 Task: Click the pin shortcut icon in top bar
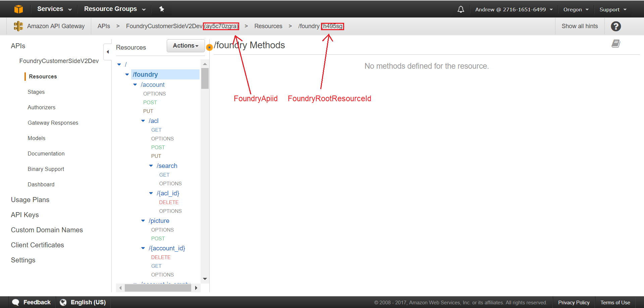click(x=162, y=9)
